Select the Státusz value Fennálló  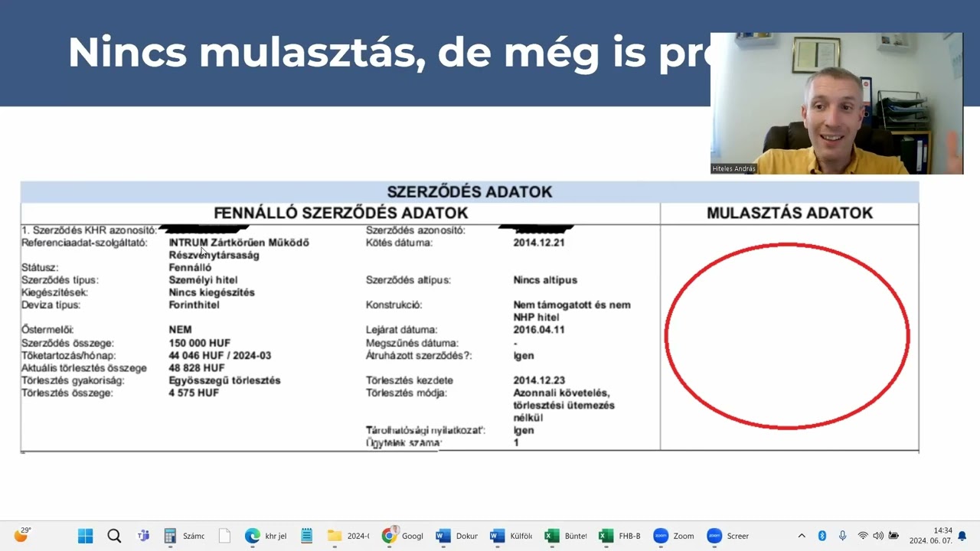pyautogui.click(x=190, y=268)
